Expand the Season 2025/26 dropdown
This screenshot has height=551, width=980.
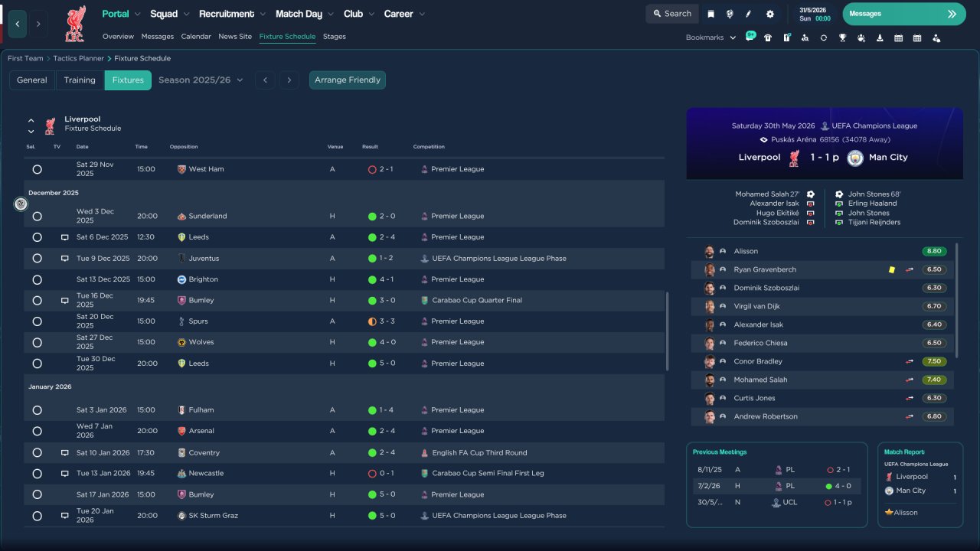201,80
